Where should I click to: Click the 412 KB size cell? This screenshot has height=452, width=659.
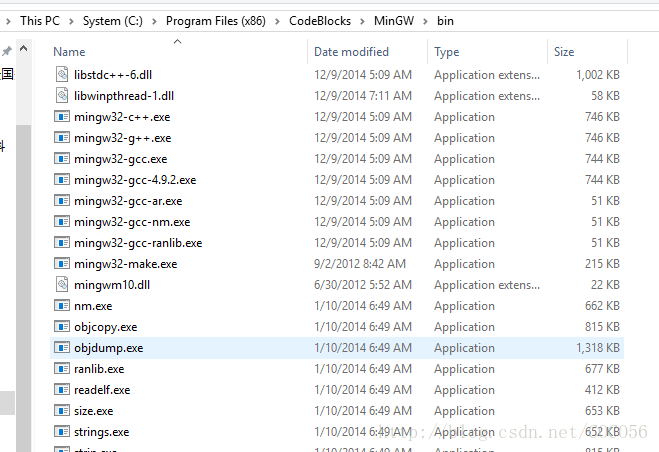(x=602, y=390)
